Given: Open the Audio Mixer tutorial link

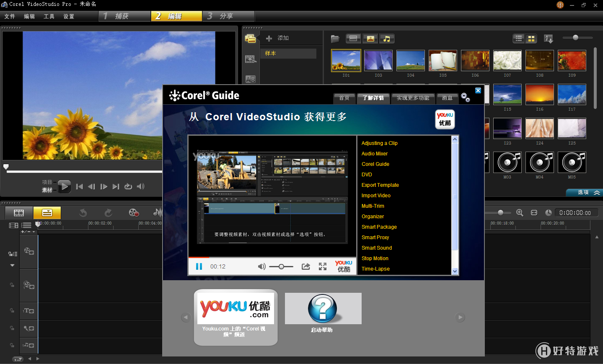Looking at the screenshot, I should (375, 154).
